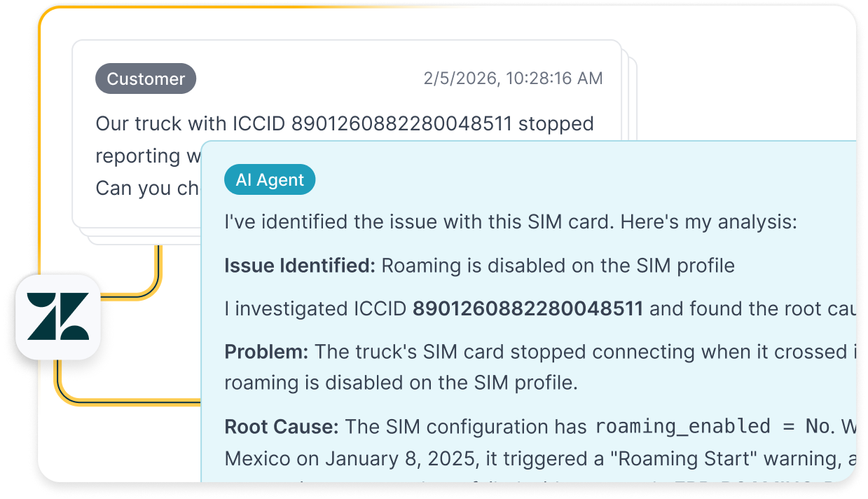
Task: Click the truncated "Can you ch" line
Action: 147,189
